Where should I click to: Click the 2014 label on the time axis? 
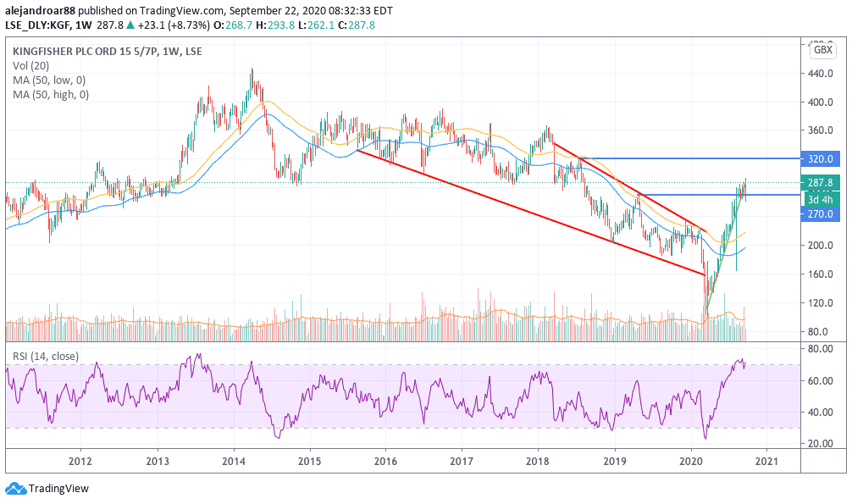point(234,462)
